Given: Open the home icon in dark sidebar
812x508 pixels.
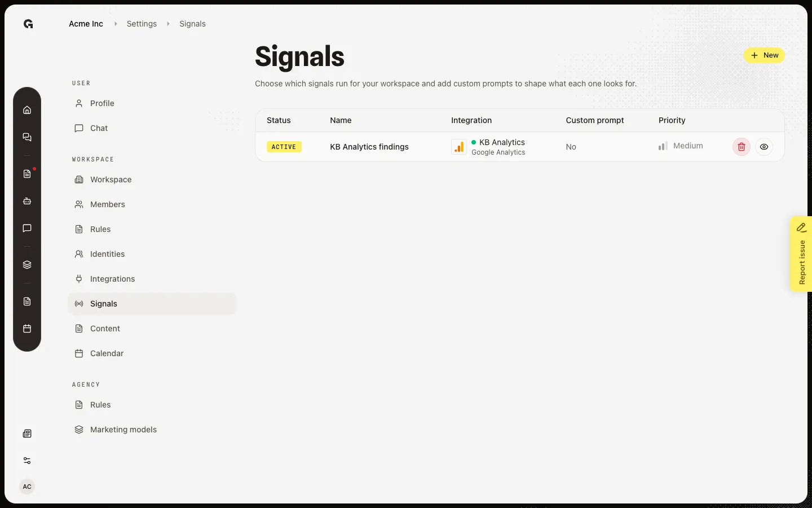Looking at the screenshot, I should [27, 110].
